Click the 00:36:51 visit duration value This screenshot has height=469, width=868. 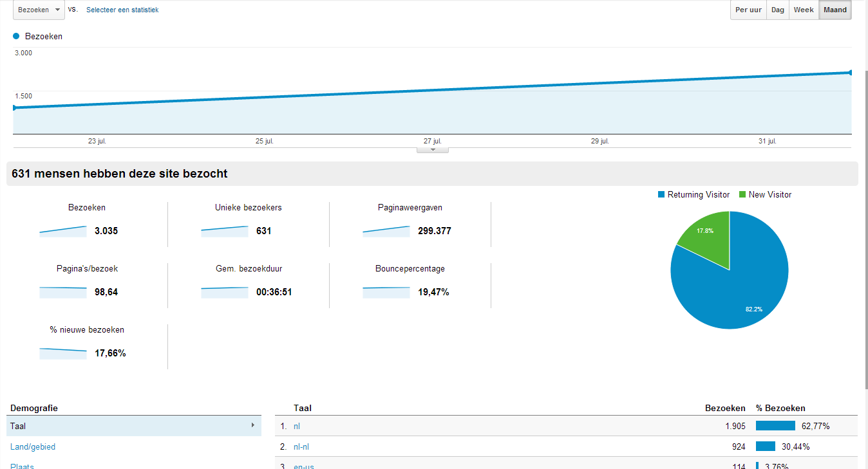[274, 292]
